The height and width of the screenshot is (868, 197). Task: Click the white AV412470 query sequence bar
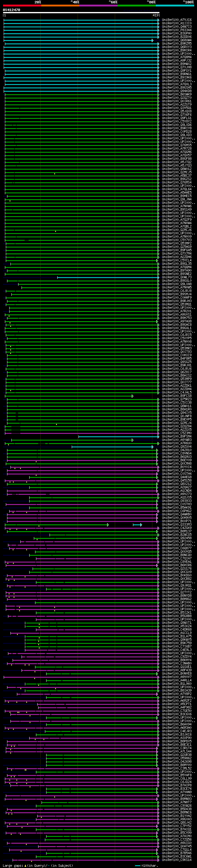(81, 13)
